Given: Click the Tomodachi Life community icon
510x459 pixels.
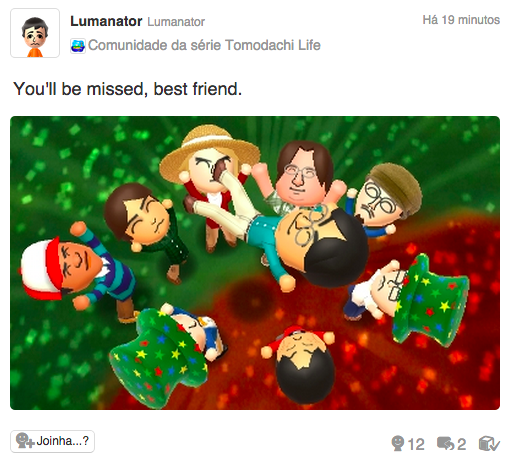Looking at the screenshot, I should (x=78, y=46).
